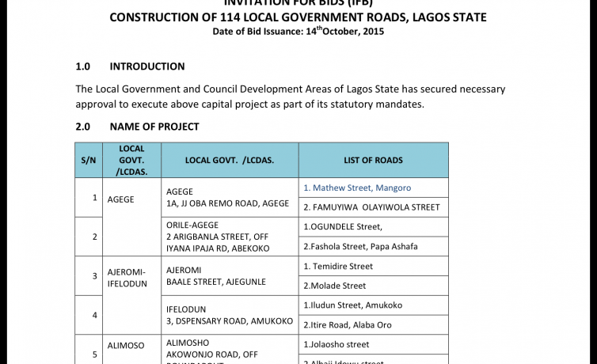Select '1. Temidire Street' cell
This screenshot has width=597, height=364.
tap(374, 266)
